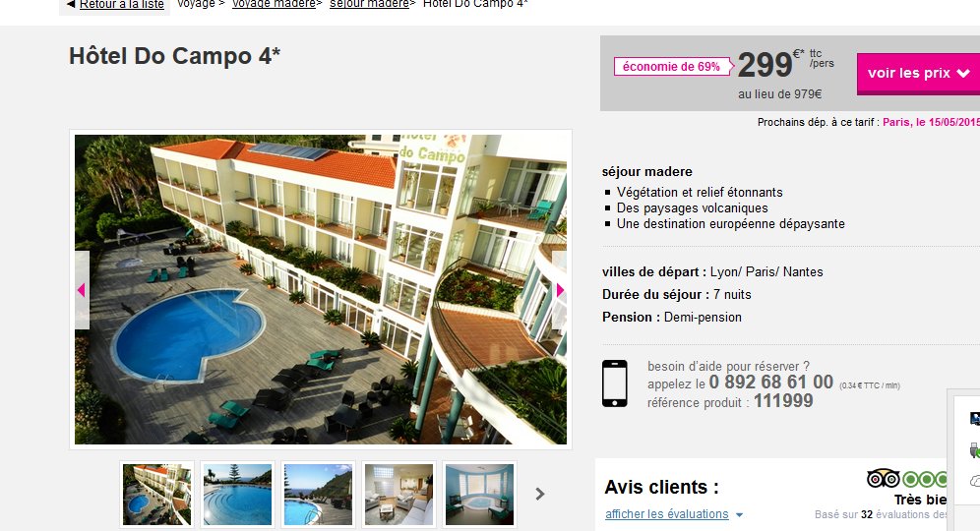980x531 pixels.
Task: Click the mobile phone icon
Action: click(x=614, y=383)
